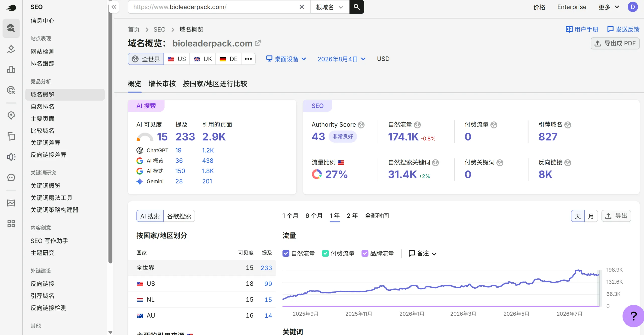644x335 pixels.
Task: Toggle the 品牌流量 checkbox
Action: click(x=365, y=253)
